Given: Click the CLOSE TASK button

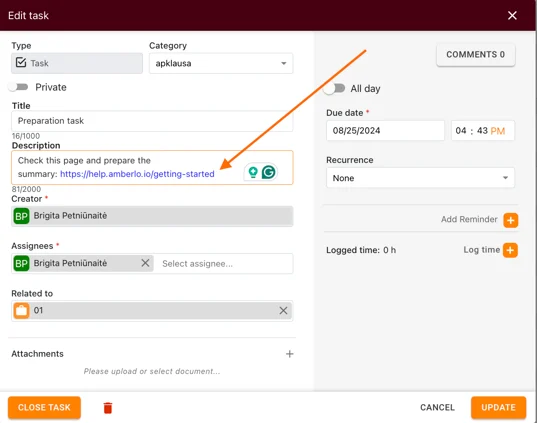Looking at the screenshot, I should point(45,407).
